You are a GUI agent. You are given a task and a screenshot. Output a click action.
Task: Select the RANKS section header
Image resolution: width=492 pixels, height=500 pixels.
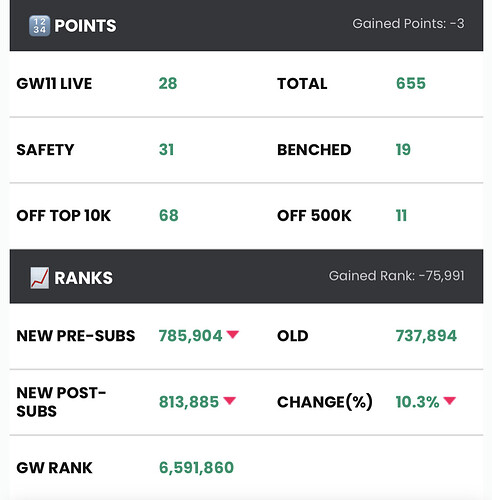[246, 276]
